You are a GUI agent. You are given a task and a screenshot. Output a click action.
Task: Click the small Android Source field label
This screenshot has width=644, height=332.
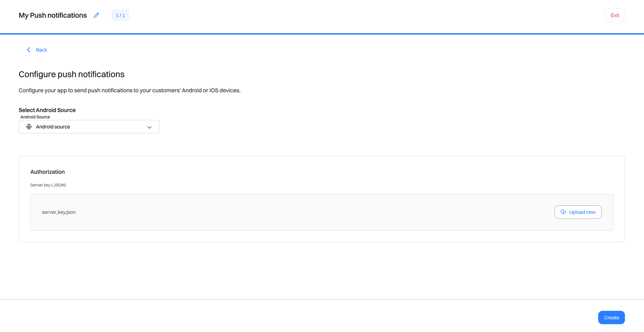pyautogui.click(x=35, y=117)
